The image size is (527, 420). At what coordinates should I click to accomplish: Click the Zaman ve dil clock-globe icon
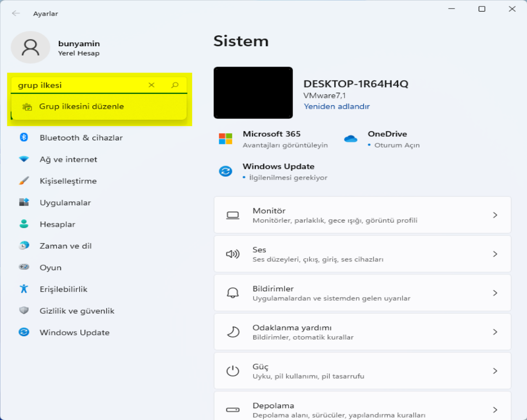(24, 246)
